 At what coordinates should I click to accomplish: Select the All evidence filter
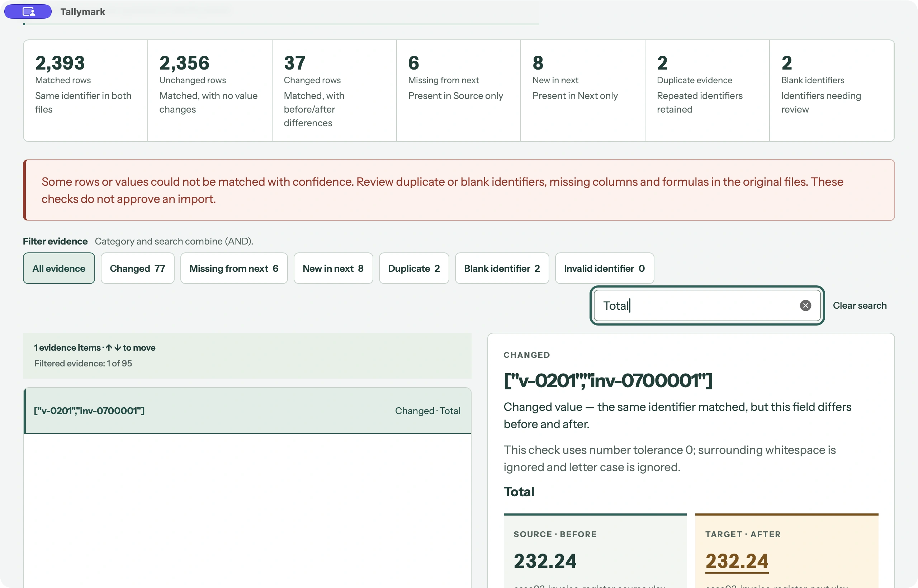[x=59, y=269]
